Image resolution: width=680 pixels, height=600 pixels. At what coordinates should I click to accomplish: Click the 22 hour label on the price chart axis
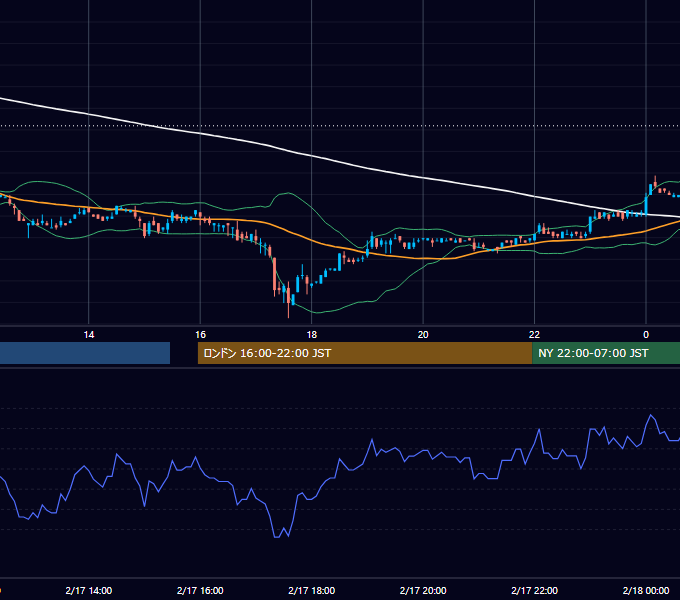coord(534,335)
